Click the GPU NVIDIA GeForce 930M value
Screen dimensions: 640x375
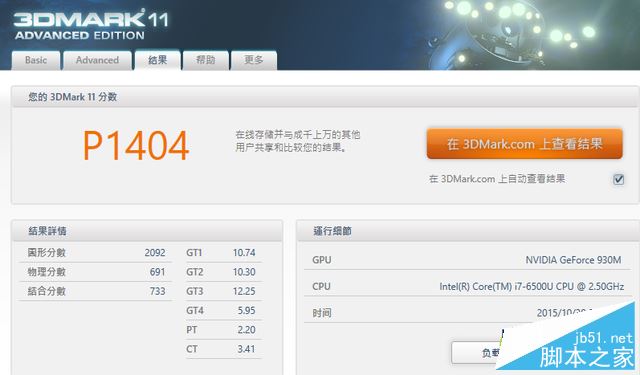pyautogui.click(x=573, y=260)
